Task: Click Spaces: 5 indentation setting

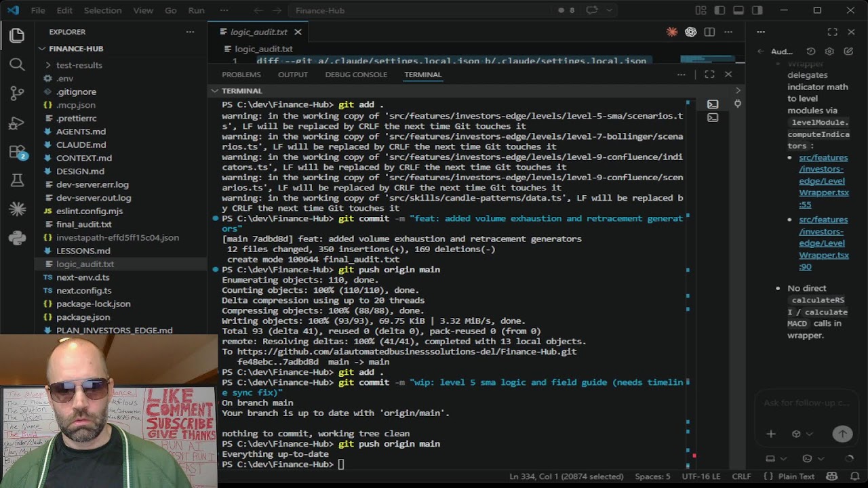Action: 652,476
